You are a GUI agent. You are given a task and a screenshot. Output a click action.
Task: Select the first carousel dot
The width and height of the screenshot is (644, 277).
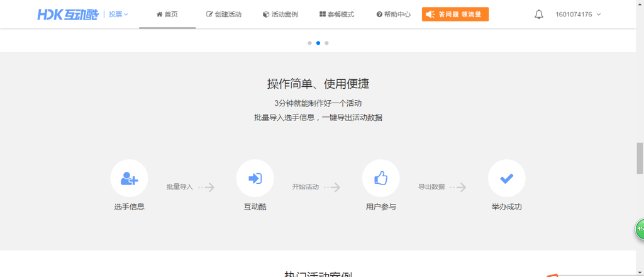point(309,43)
